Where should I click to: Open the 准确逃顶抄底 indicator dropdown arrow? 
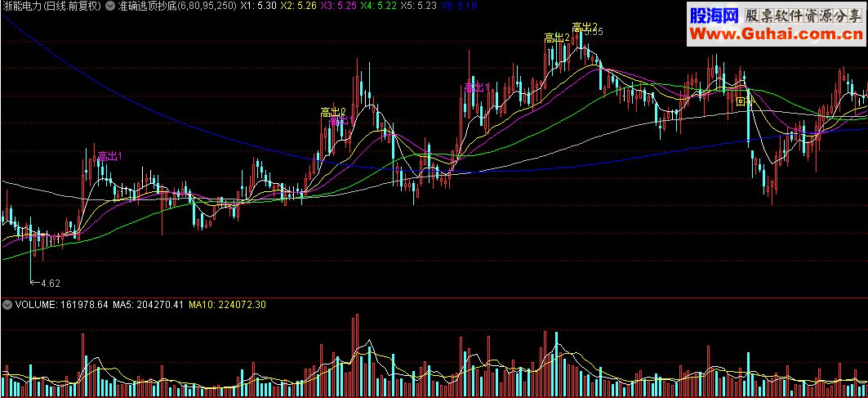click(109, 6)
